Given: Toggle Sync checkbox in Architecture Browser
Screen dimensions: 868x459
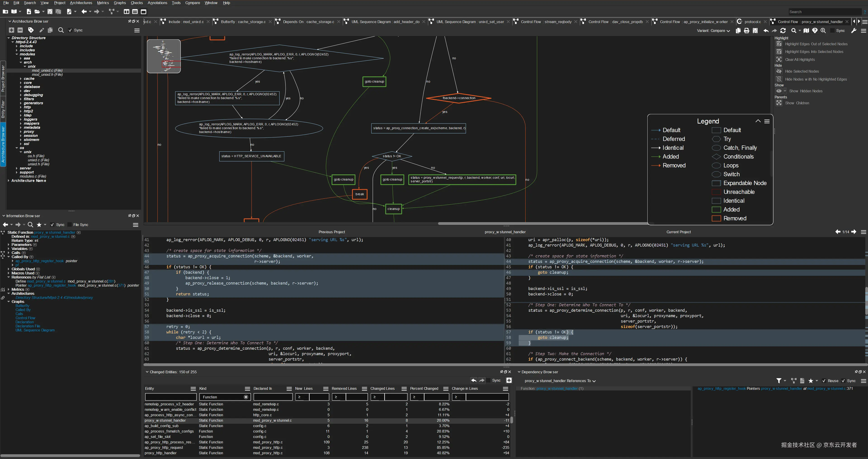Looking at the screenshot, I should (x=70, y=30).
